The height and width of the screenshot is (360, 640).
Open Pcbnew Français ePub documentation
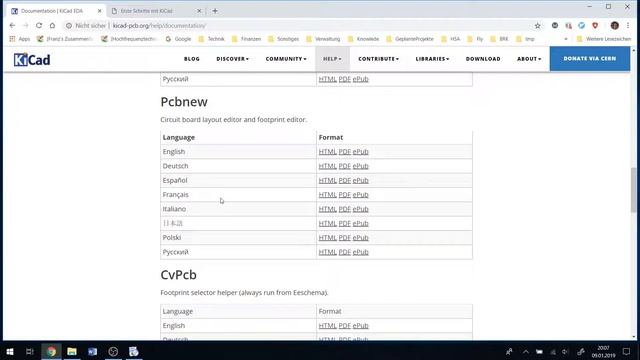click(x=360, y=195)
